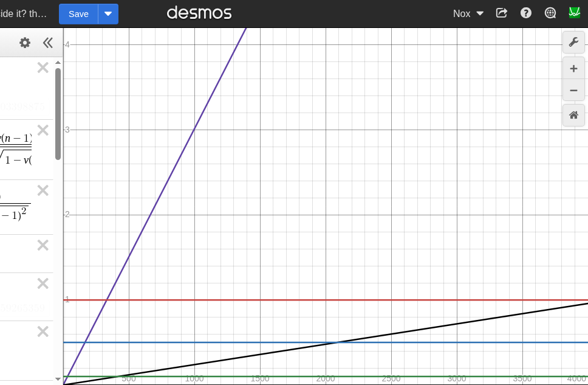Zoom in with the plus button
The image size is (588, 385).
[573, 68]
